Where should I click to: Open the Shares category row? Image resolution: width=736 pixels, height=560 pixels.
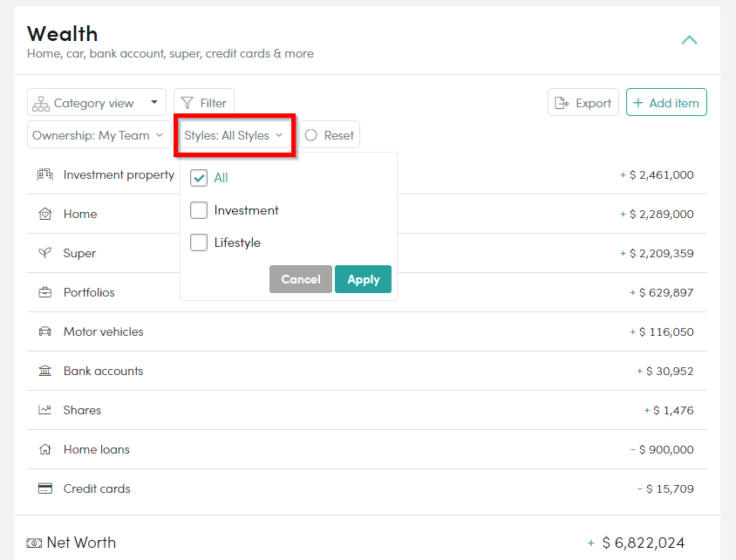point(367,410)
